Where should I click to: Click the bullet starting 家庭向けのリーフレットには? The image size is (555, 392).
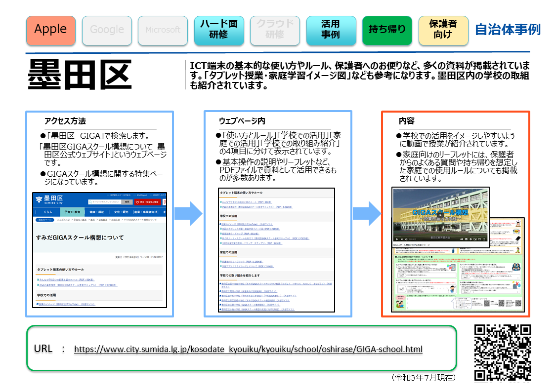(x=457, y=166)
